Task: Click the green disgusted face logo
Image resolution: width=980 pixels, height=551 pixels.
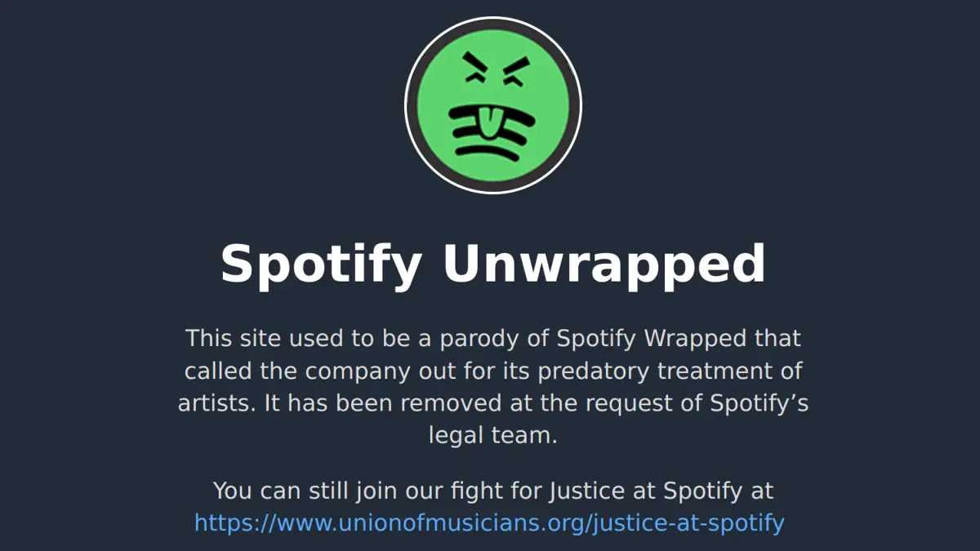Action: pyautogui.click(x=493, y=105)
